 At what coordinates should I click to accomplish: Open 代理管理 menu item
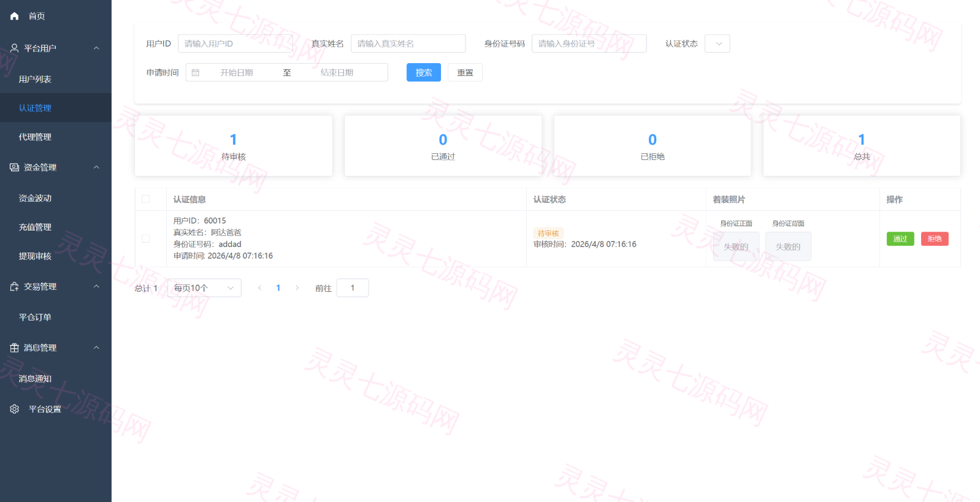[56, 137]
